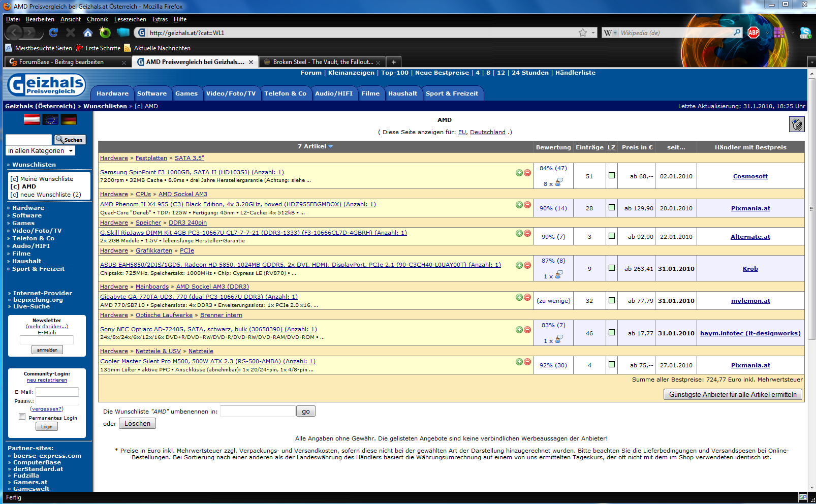Bookmark this page with the star icon

(583, 33)
